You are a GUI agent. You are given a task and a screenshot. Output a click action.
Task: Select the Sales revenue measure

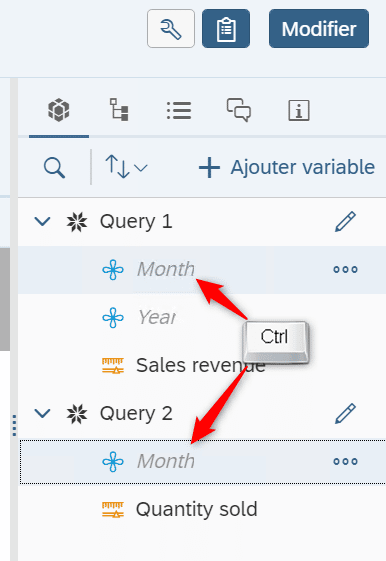click(202, 366)
